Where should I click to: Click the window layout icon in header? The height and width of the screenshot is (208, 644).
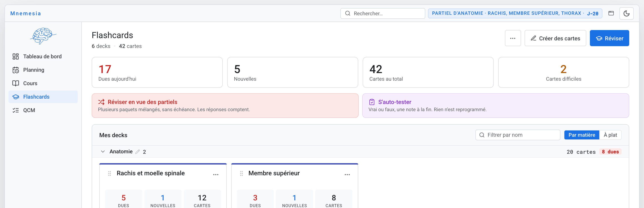[611, 13]
